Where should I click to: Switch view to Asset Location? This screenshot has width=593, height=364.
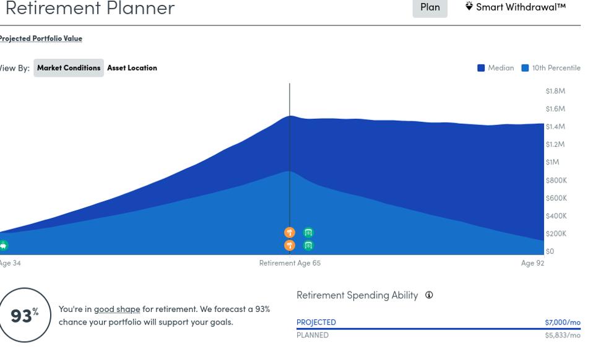(x=132, y=68)
